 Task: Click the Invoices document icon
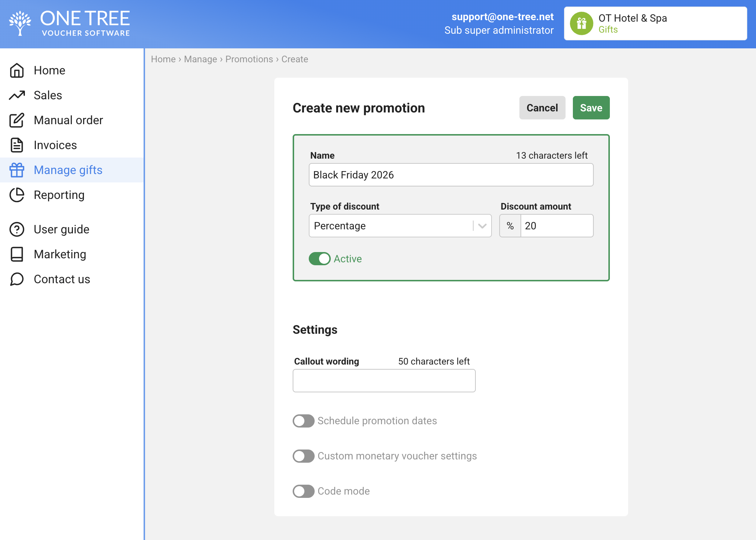(17, 145)
